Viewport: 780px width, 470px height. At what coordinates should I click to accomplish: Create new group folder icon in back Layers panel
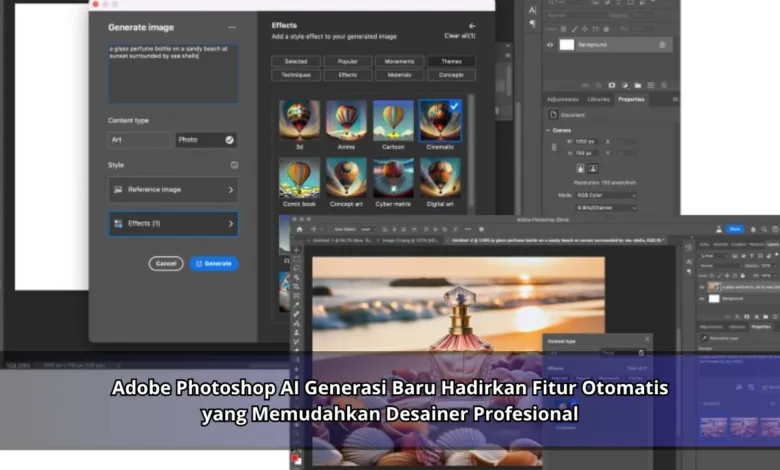click(x=638, y=86)
